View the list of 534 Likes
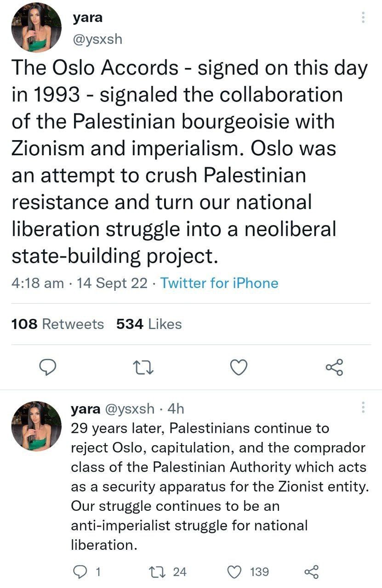 pos(149,324)
